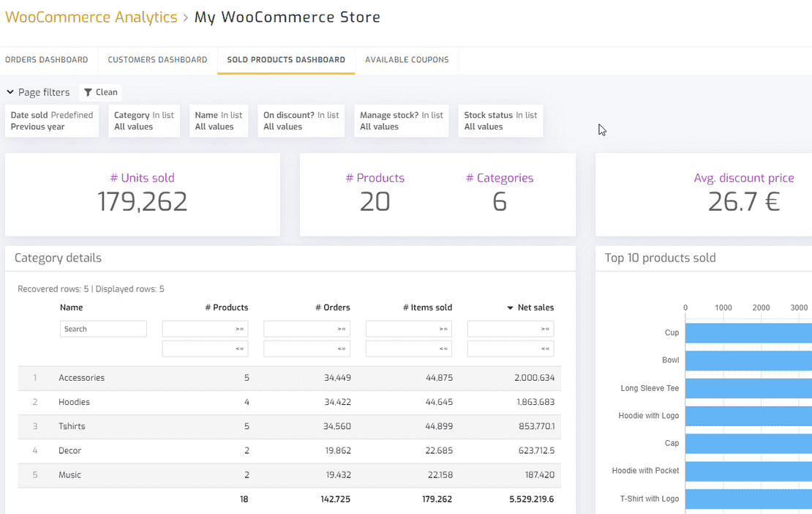This screenshot has height=514, width=812.
Task: Open the Date sold filter
Action: 52,121
